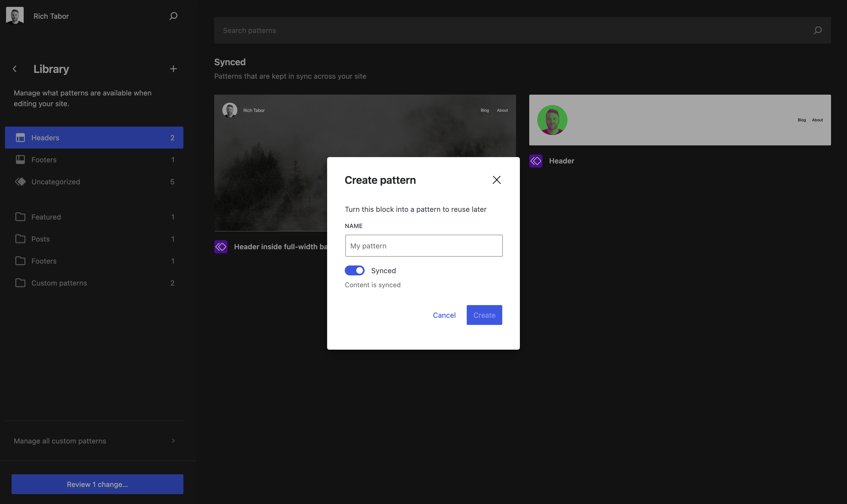This screenshot has width=847, height=504.
Task: Click the Cancel link in dialog
Action: click(444, 315)
